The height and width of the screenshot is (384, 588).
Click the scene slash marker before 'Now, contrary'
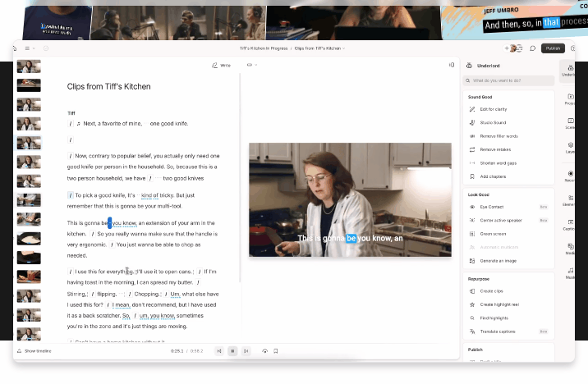click(x=70, y=156)
